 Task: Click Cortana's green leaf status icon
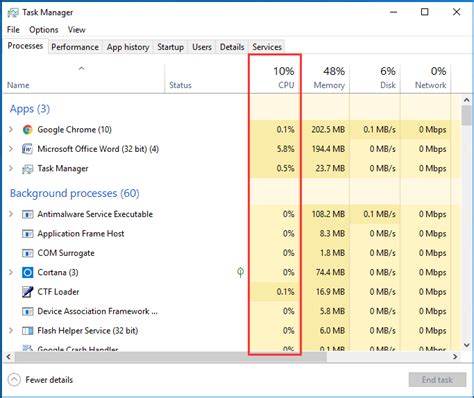240,272
